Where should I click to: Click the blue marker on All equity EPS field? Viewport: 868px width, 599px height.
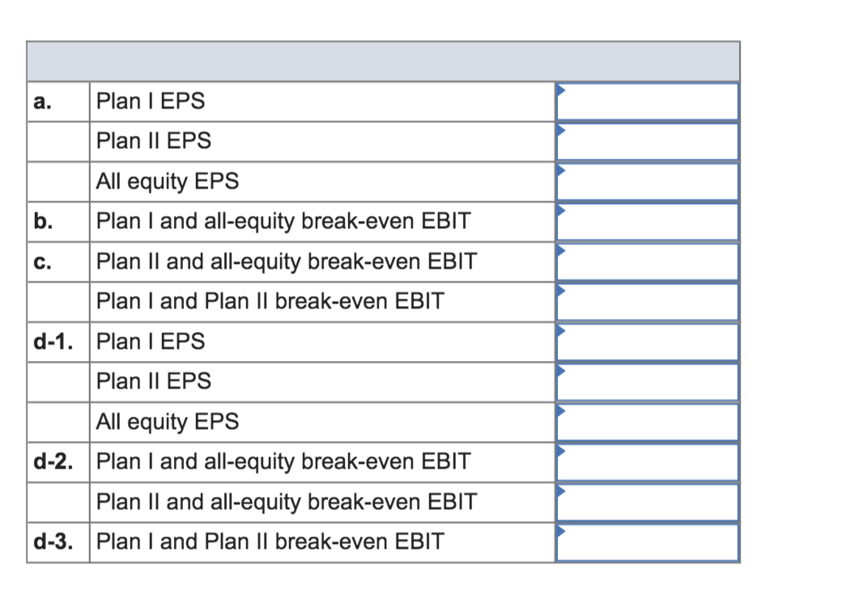560,171
